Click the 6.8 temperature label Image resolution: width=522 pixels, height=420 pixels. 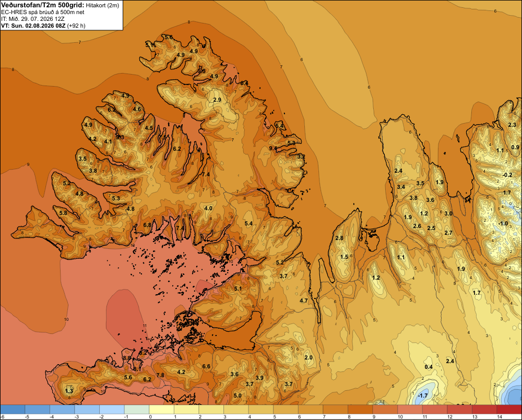pyautogui.click(x=147, y=225)
